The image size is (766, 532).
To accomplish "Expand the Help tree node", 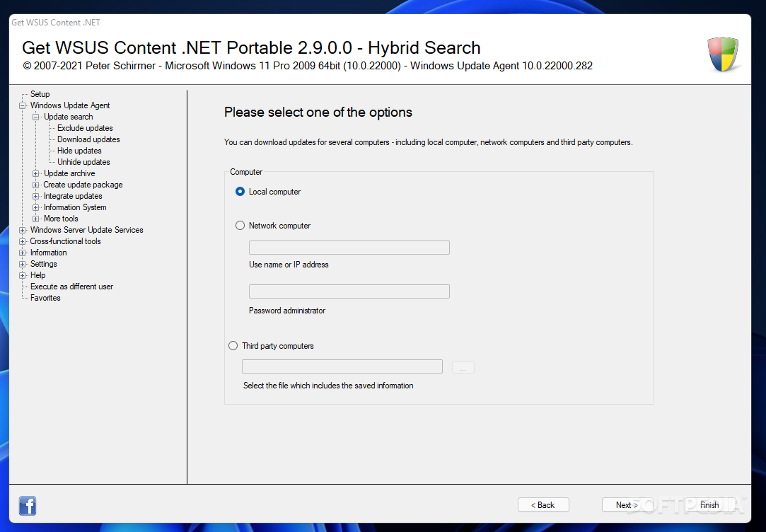I will [22, 275].
